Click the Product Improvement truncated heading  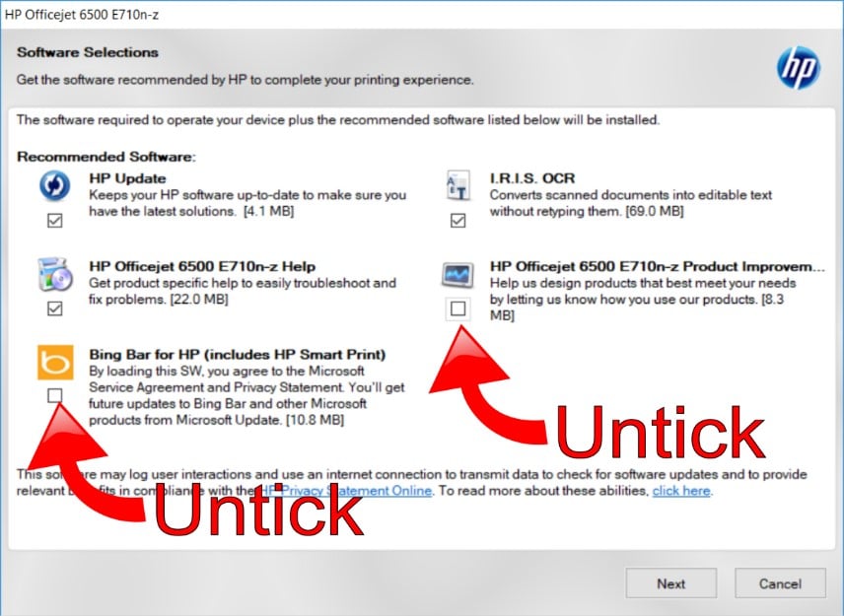click(658, 266)
